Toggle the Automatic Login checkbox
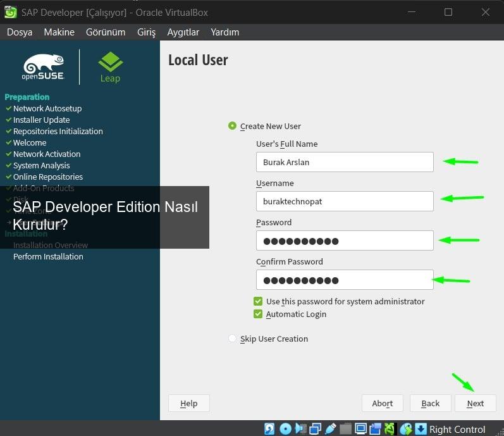 click(x=258, y=314)
